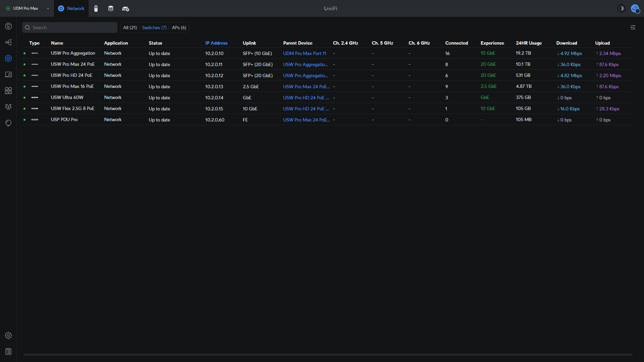This screenshot has width=644, height=362.
Task: Sort by Uplink column header
Action: pyautogui.click(x=249, y=43)
